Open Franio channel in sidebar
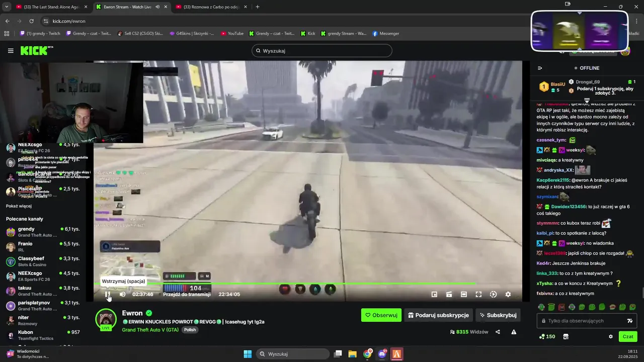Screen dimensions: 644x362 coord(43,246)
